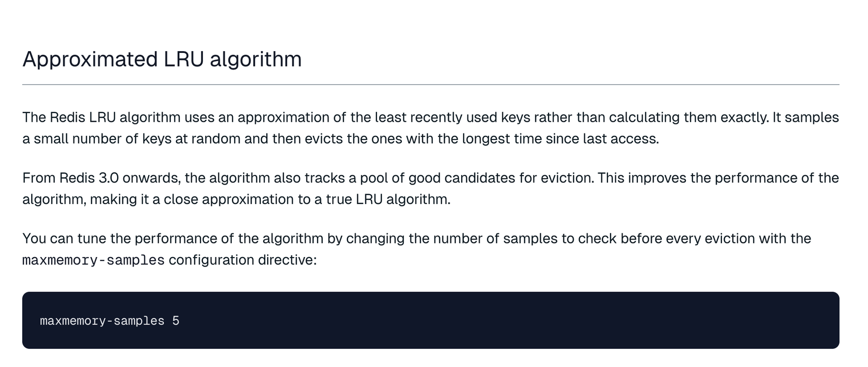Click the empty dark area of the code block

coord(497,320)
